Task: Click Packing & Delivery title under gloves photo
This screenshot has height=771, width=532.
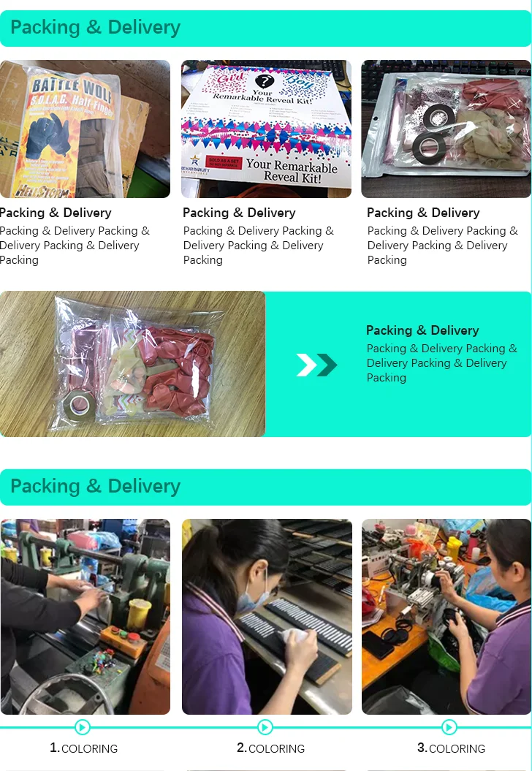Action: pyautogui.click(x=56, y=213)
